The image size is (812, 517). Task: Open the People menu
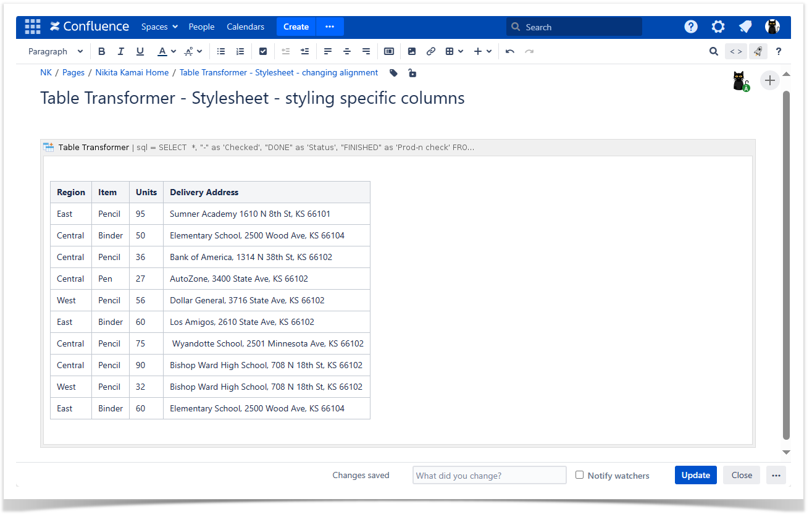click(x=201, y=27)
